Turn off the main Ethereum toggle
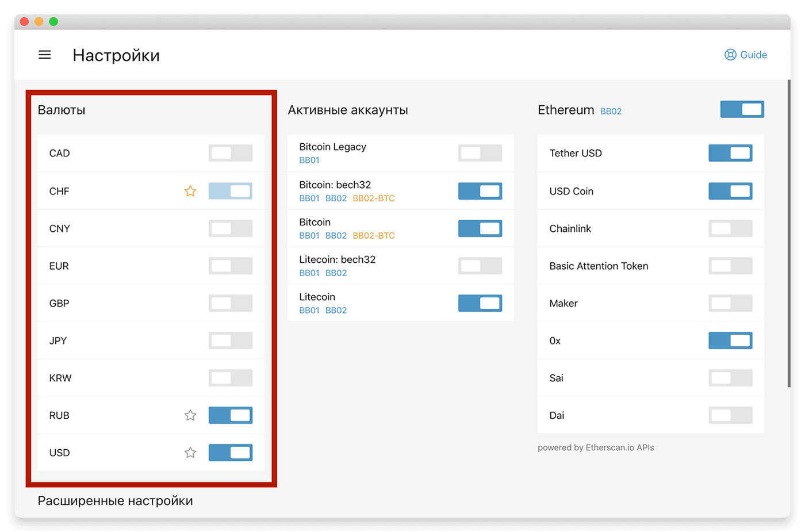 pos(742,109)
